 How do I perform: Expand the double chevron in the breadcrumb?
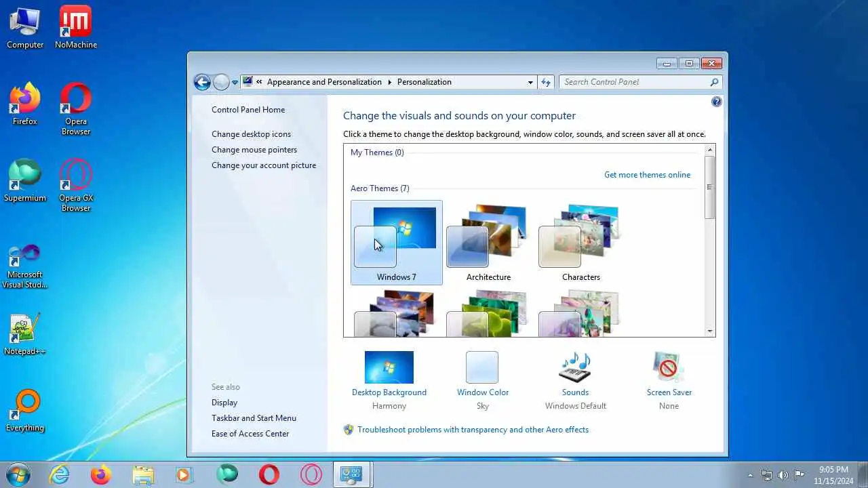tap(259, 82)
